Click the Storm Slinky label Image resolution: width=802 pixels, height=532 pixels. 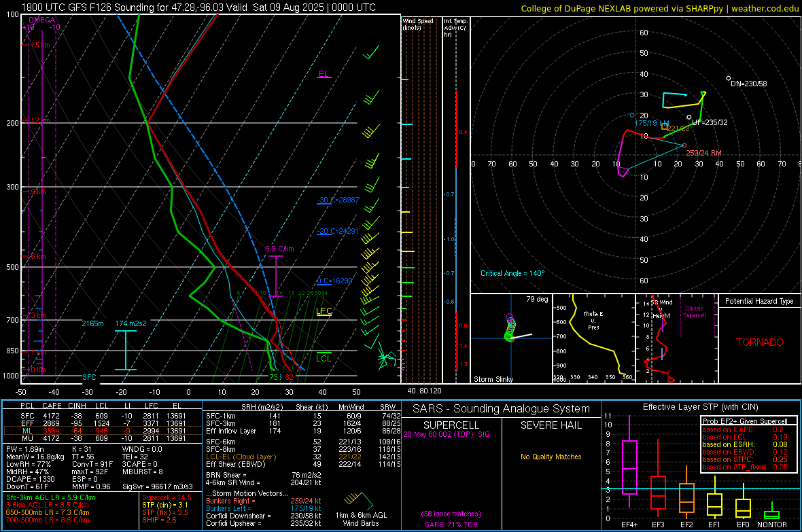pyautogui.click(x=493, y=379)
